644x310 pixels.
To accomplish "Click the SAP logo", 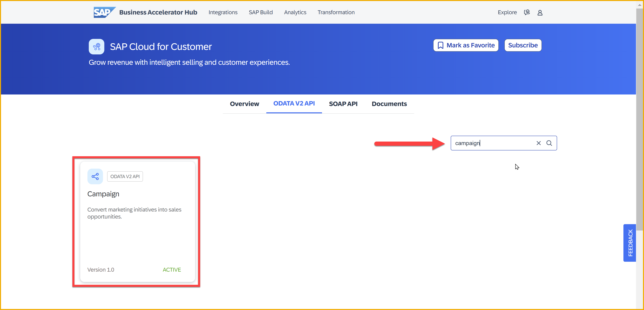I will click(104, 12).
